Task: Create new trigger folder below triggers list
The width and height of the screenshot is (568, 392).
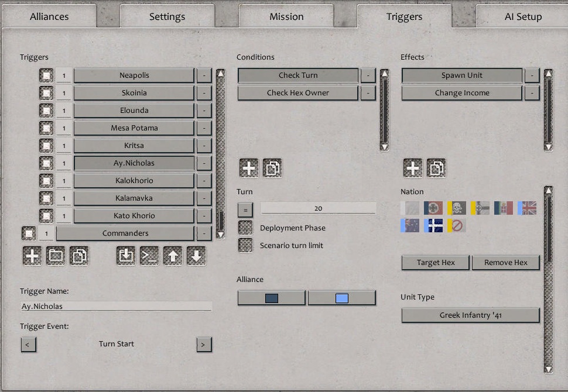Action: 56,256
